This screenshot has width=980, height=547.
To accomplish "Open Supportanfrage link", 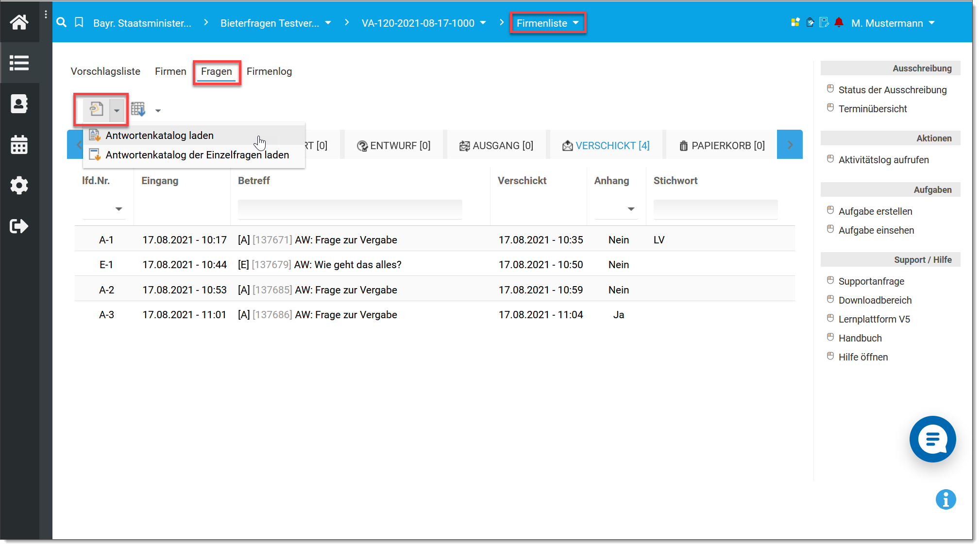I will tap(871, 281).
